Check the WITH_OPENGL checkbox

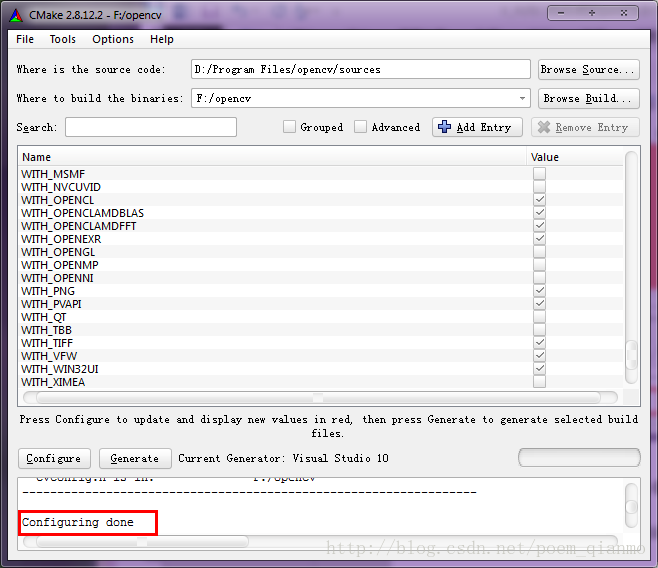tap(539, 252)
